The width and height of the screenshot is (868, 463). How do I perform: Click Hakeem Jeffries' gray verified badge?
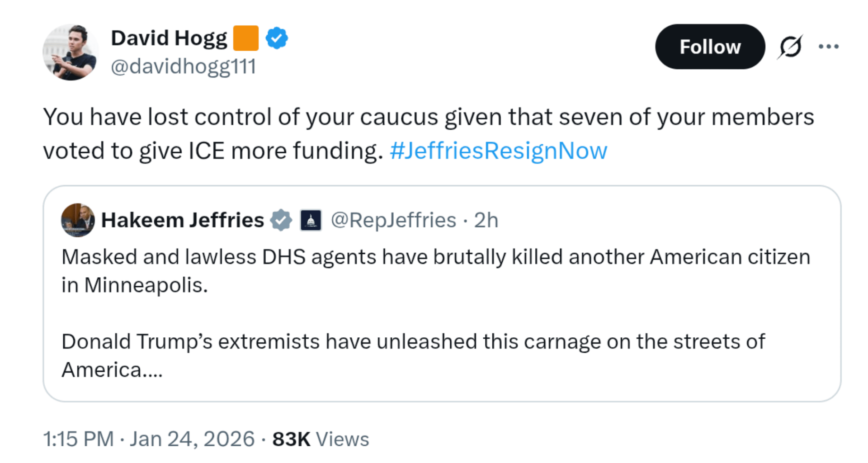click(281, 220)
